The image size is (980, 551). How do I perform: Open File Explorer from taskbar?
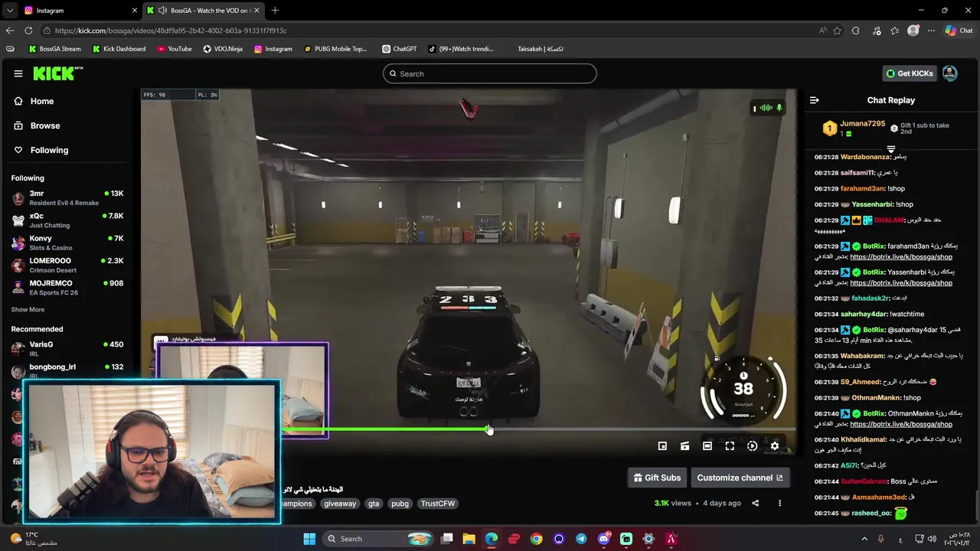coord(469,539)
